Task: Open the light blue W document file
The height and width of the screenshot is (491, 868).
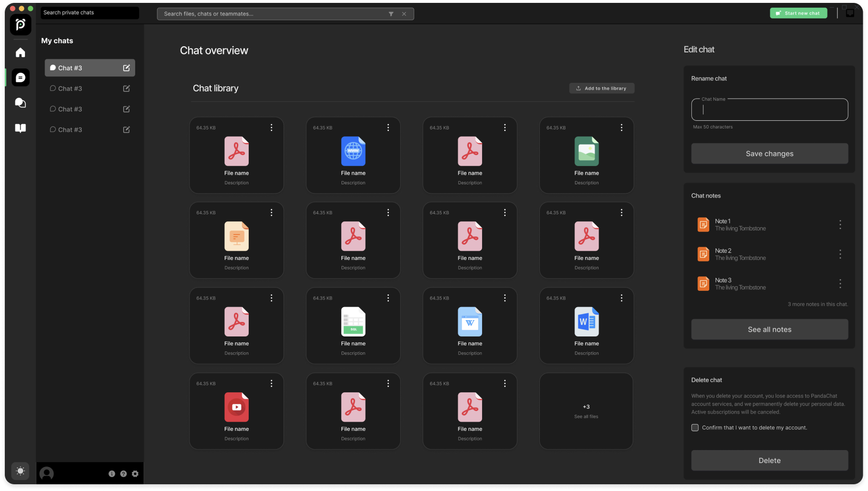Action: tap(470, 322)
